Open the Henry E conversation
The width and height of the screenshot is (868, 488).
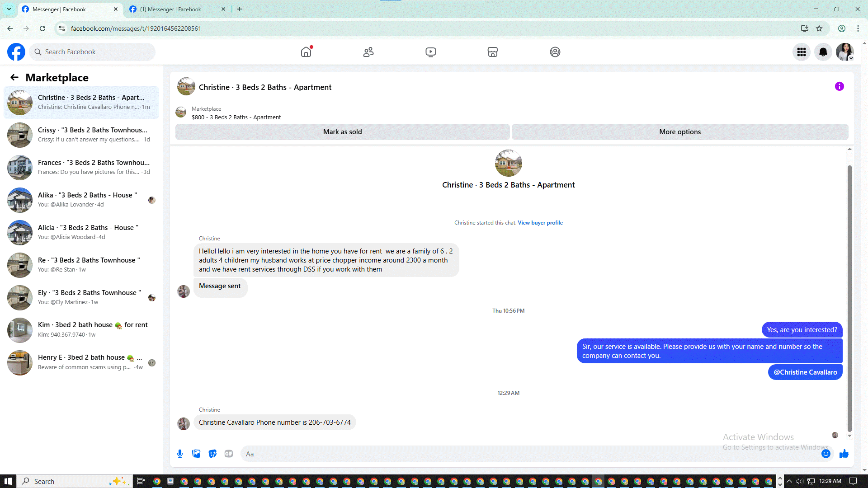point(81,363)
